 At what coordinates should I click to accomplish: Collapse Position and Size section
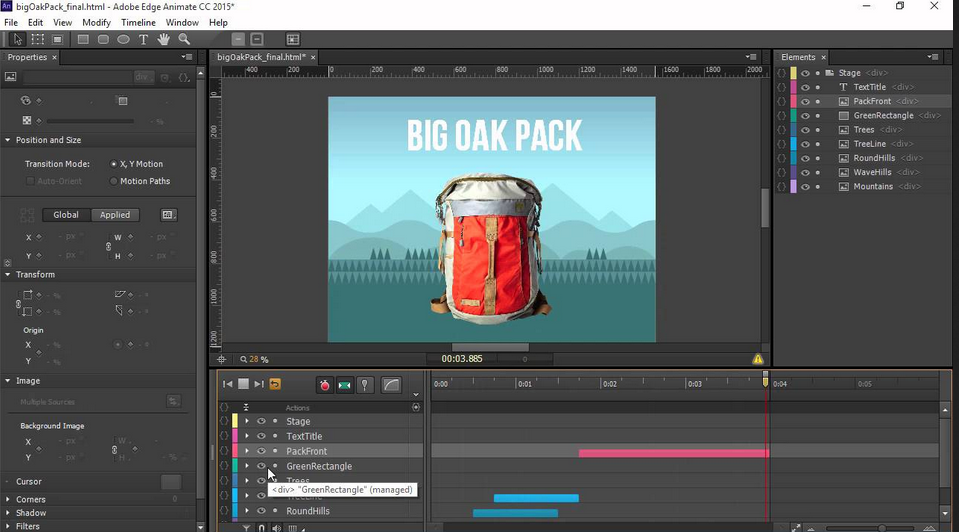[x=8, y=140]
